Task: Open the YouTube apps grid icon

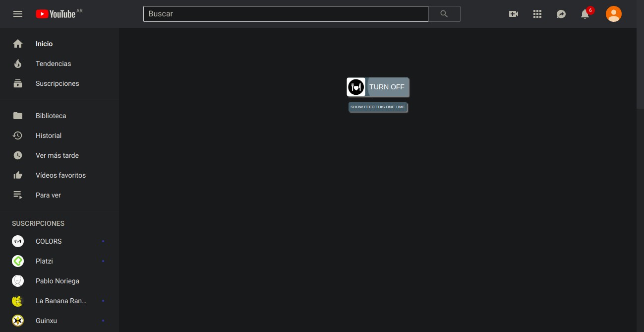Action: pyautogui.click(x=537, y=14)
